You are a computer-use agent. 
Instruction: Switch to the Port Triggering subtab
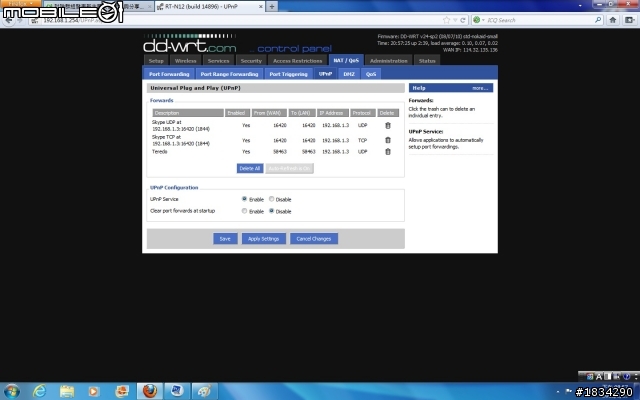[x=288, y=74]
